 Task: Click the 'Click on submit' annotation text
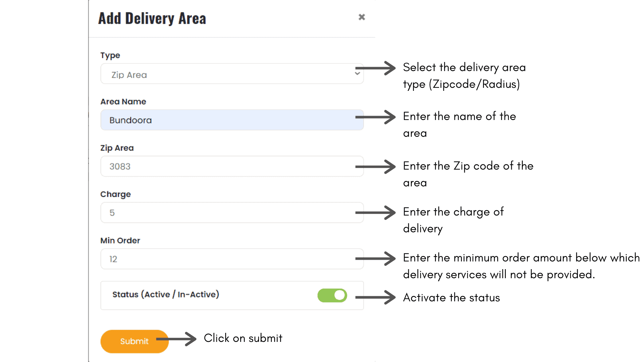click(x=243, y=338)
